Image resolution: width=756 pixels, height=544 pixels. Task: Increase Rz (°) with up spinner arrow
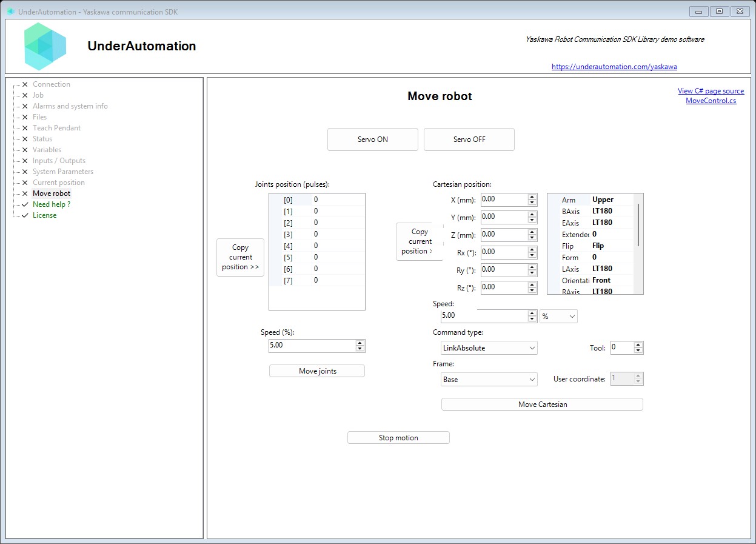point(532,284)
